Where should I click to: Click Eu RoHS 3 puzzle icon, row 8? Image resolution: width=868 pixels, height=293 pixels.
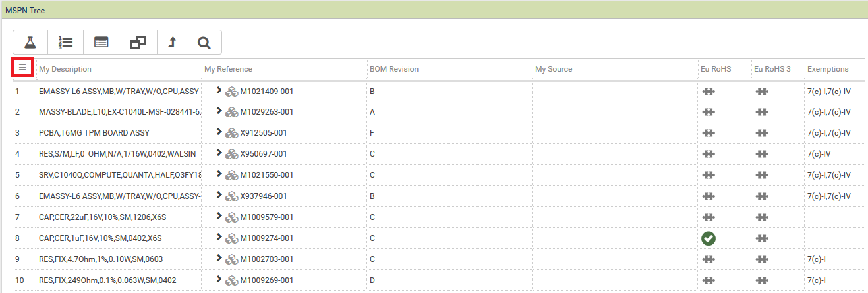(x=762, y=238)
